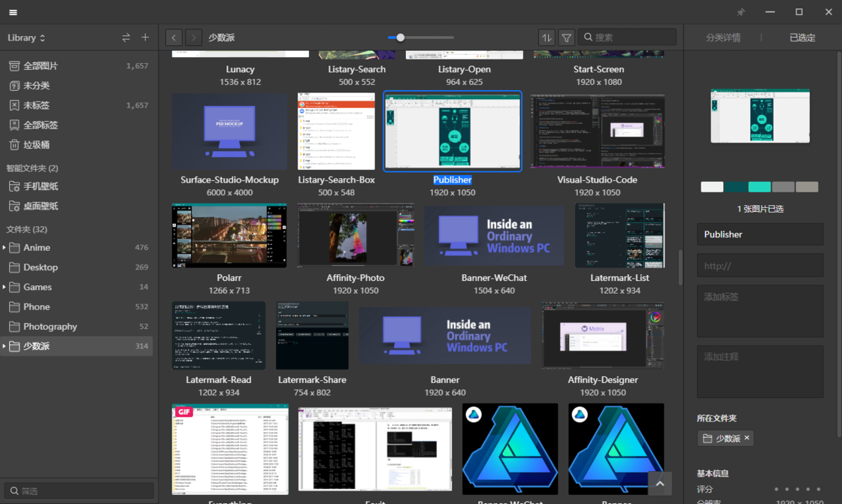Pin the window with pushpin icon
Screen dimensions: 842x504
[741, 12]
